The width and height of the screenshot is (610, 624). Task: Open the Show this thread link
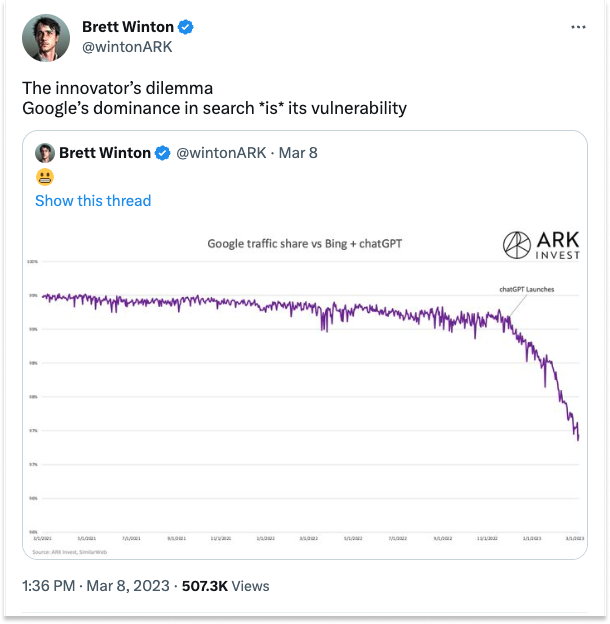pos(93,201)
